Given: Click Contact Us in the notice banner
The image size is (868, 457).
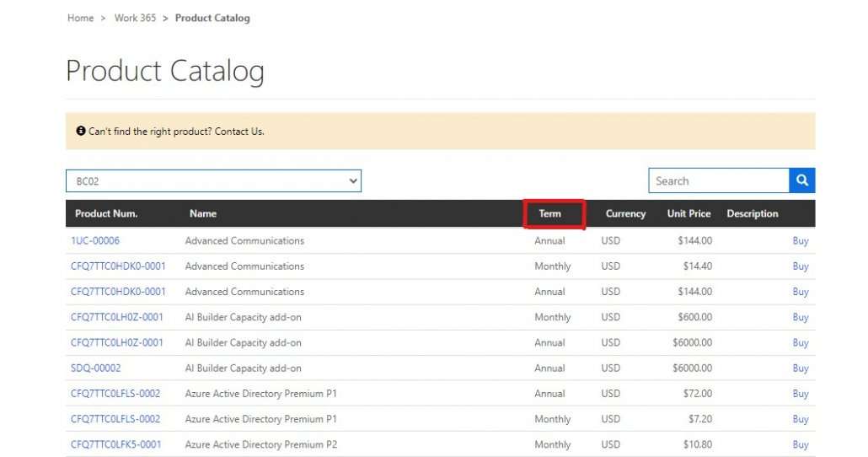Looking at the screenshot, I should point(239,132).
